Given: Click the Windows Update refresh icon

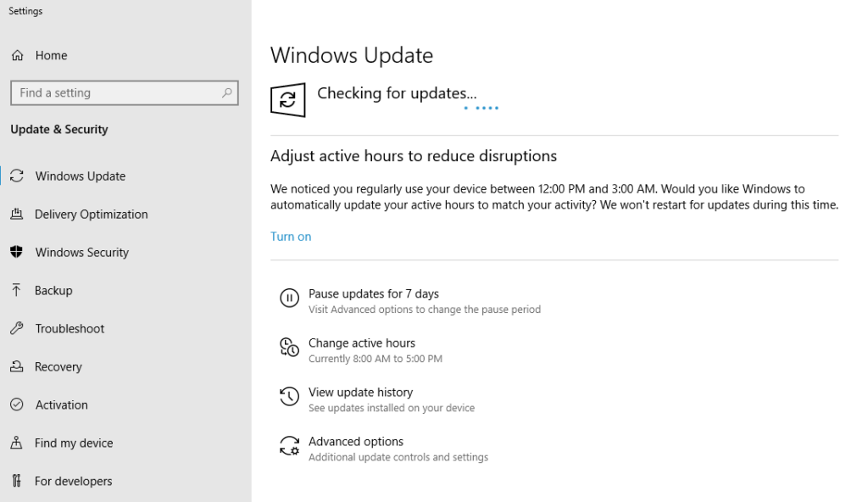Looking at the screenshot, I should 17,176.
